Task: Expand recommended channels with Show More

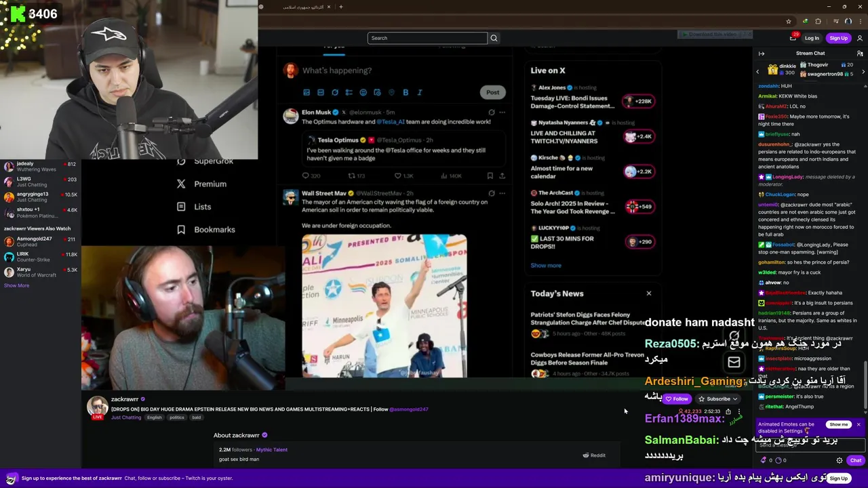Action: [16, 285]
